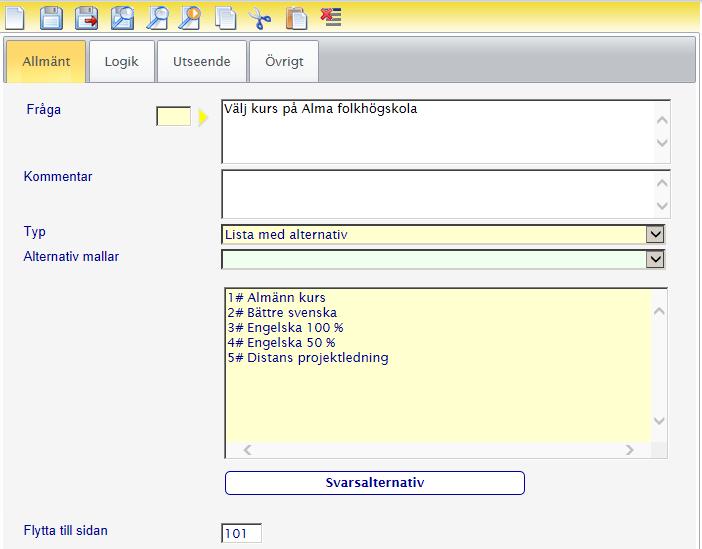Switch to the Allmänt tab

(46, 61)
